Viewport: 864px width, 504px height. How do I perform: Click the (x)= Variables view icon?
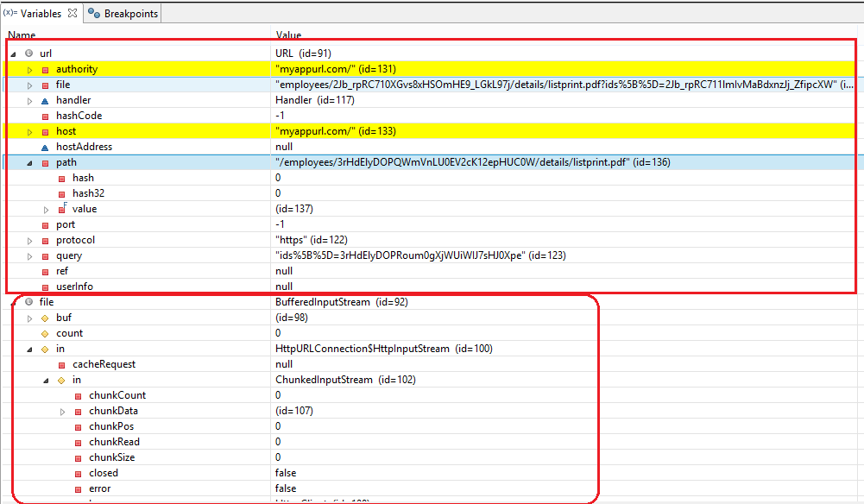pyautogui.click(x=9, y=13)
